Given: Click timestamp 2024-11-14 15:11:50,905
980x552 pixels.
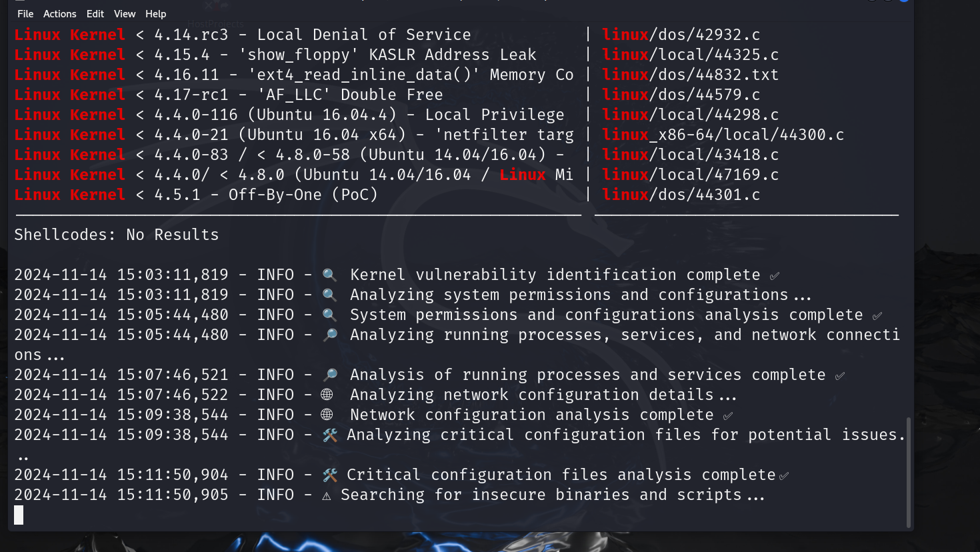Looking at the screenshot, I should 121,495.
